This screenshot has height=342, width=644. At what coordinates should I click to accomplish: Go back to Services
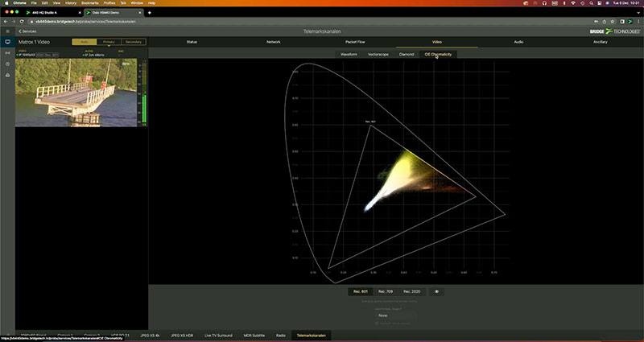coord(27,31)
